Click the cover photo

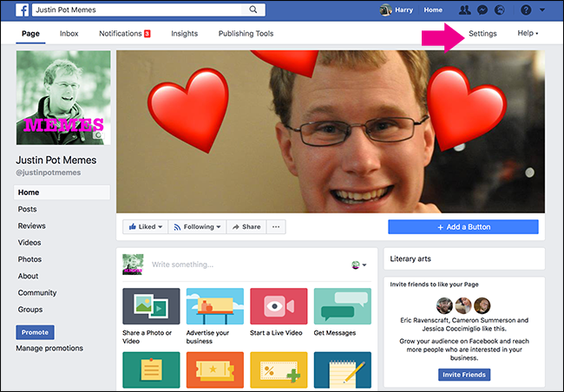[331, 132]
